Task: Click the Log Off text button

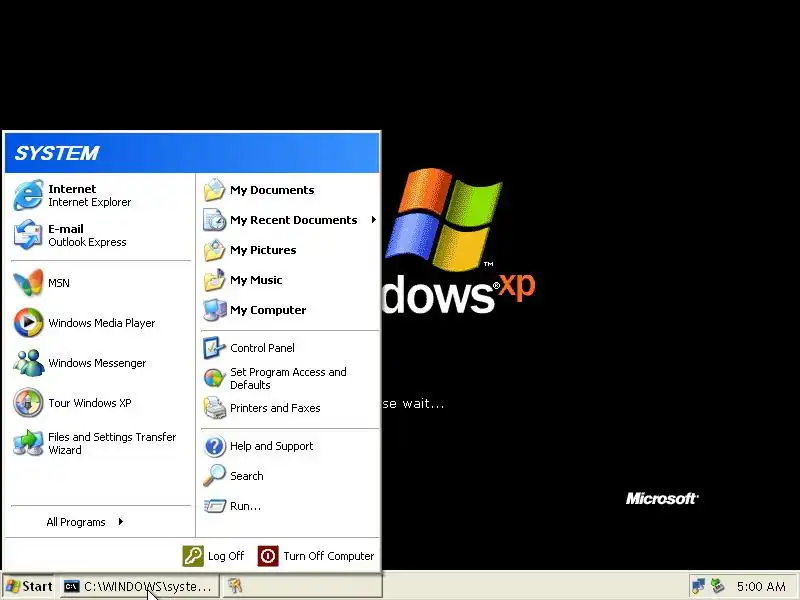Action: [x=226, y=556]
